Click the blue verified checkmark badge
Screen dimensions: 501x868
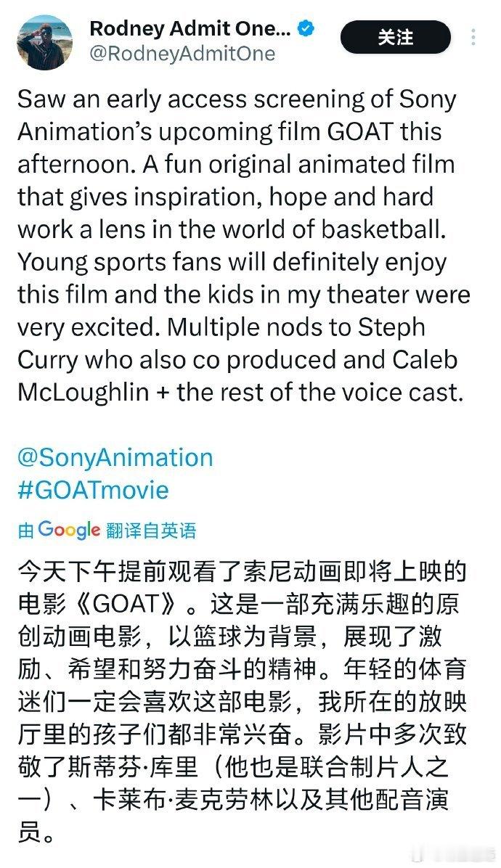click(307, 29)
